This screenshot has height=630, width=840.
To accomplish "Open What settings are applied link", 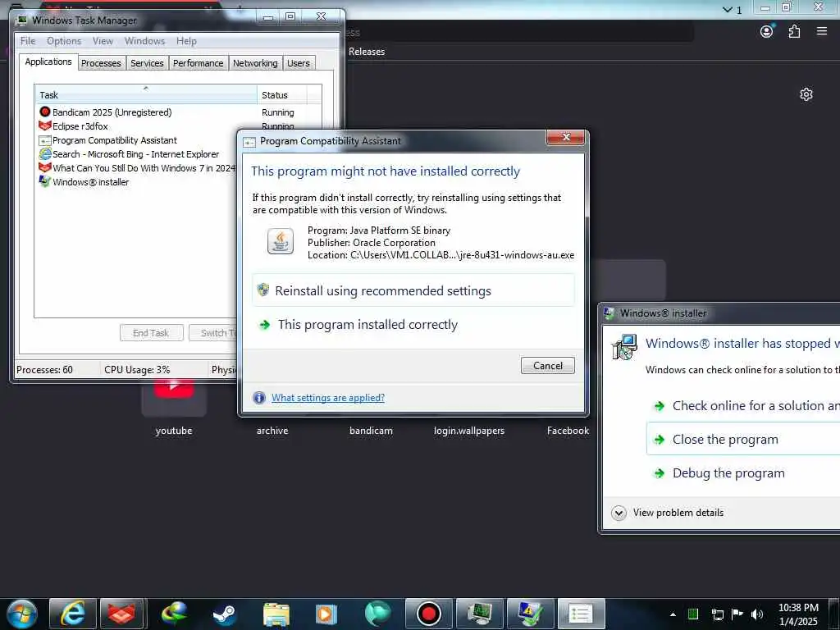I will pyautogui.click(x=328, y=398).
